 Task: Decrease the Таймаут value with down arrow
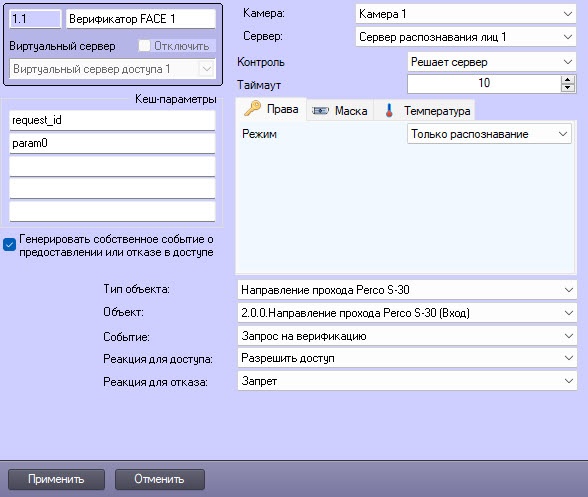(568, 88)
